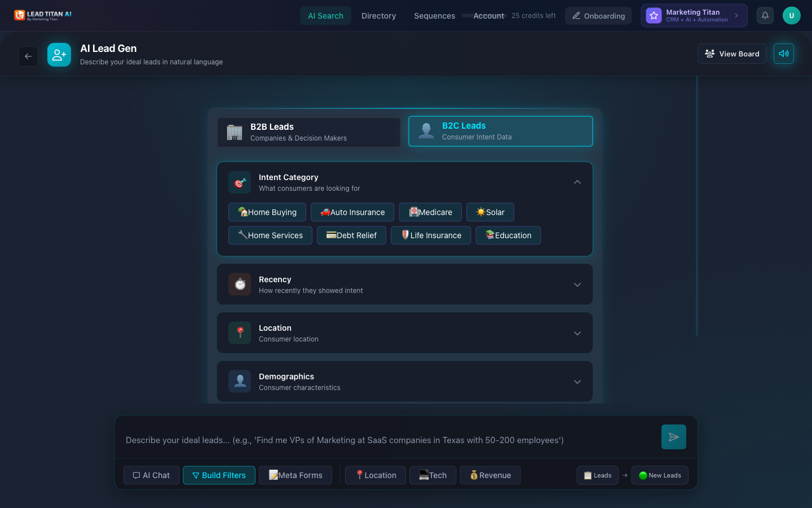Screen dimensions: 812x508
Task: Click the Location map pin icon
Action: [x=239, y=332]
